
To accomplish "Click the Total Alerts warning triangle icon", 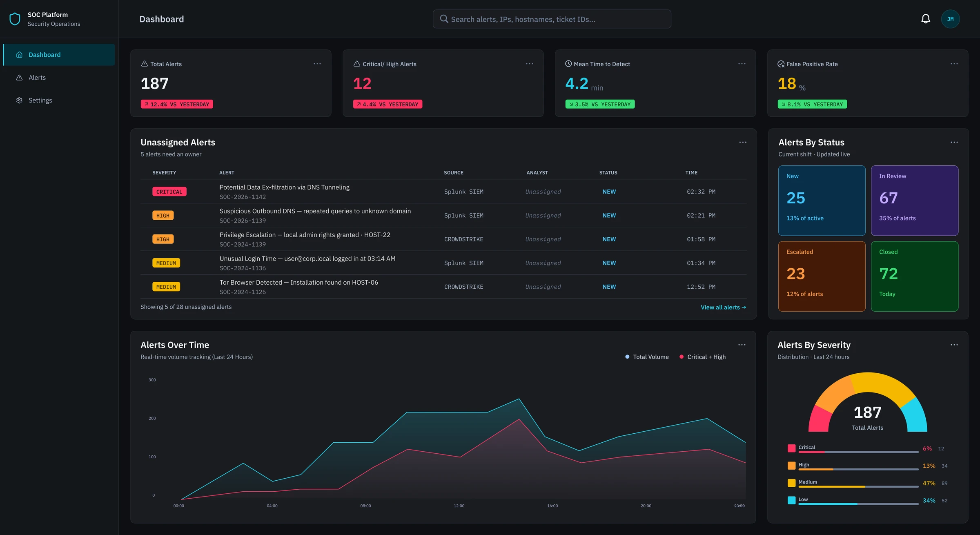I will (144, 64).
